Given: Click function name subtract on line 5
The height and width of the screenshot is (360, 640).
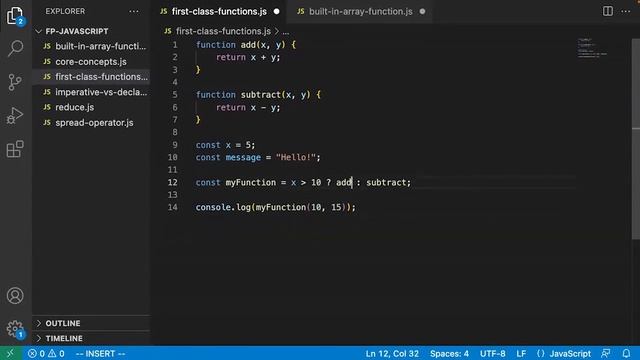Looking at the screenshot, I should pyautogui.click(x=260, y=95).
